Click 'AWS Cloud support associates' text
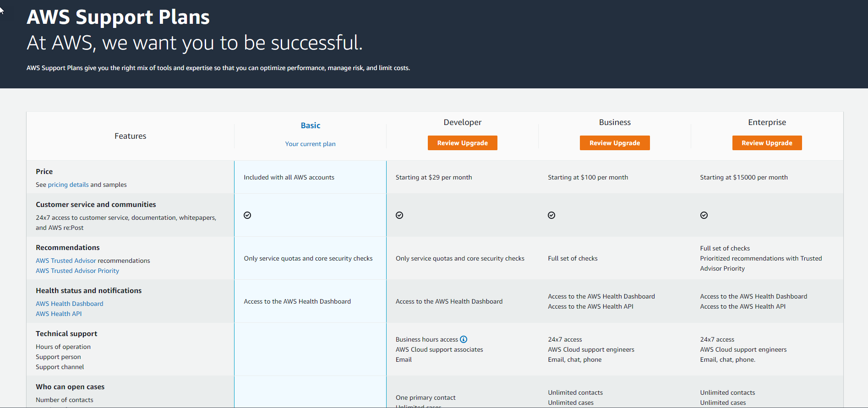868x408 pixels. click(x=439, y=349)
